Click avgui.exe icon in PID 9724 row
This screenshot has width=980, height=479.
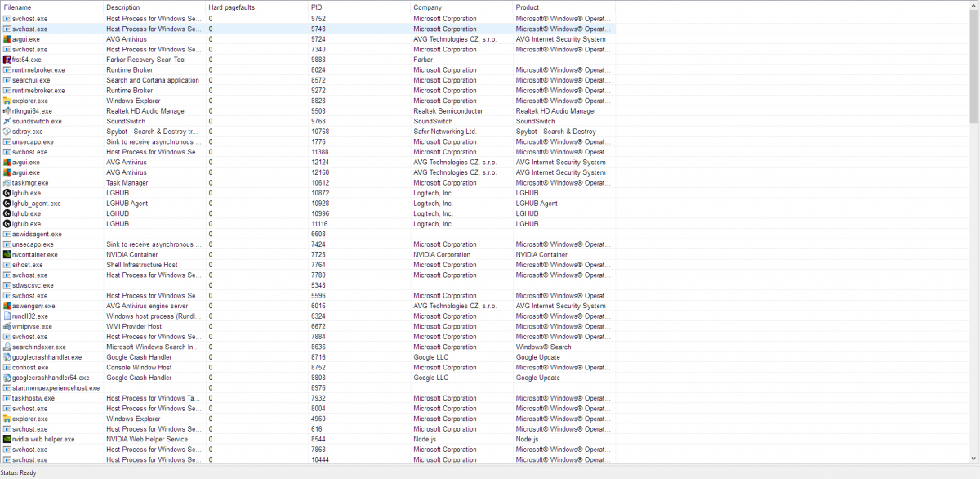[x=7, y=39]
